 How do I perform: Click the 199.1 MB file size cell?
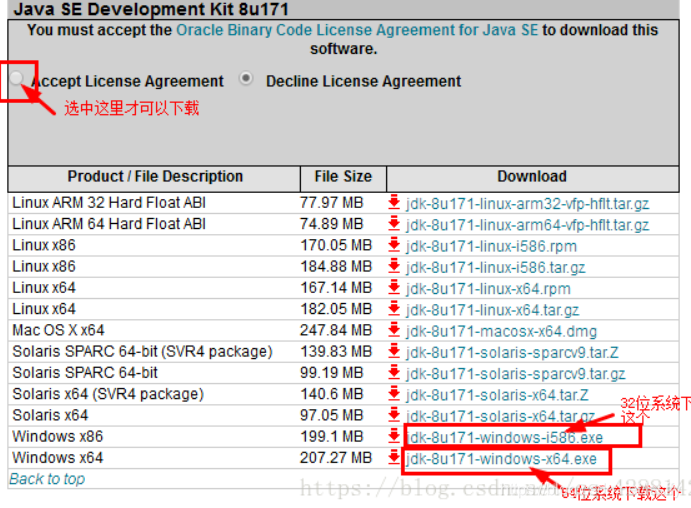click(x=331, y=436)
